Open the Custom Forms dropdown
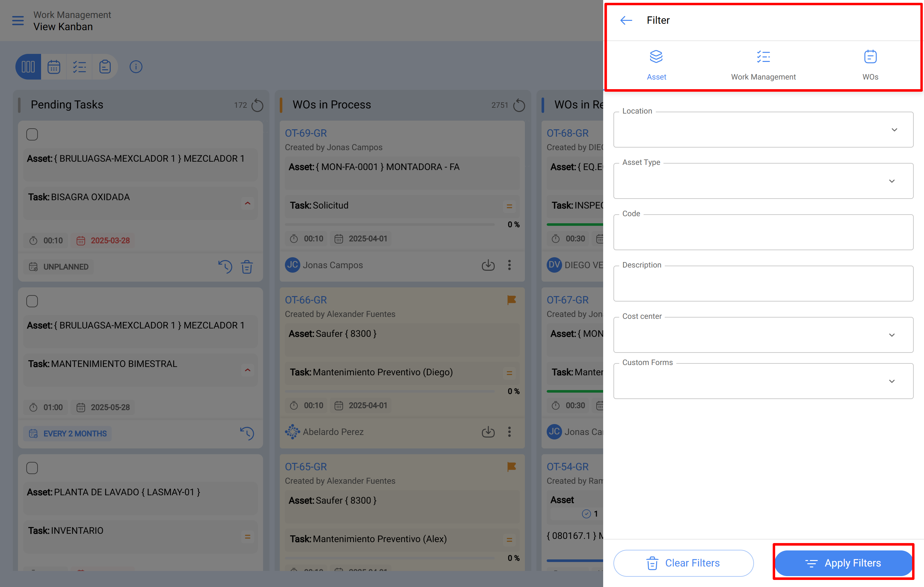 tap(891, 381)
